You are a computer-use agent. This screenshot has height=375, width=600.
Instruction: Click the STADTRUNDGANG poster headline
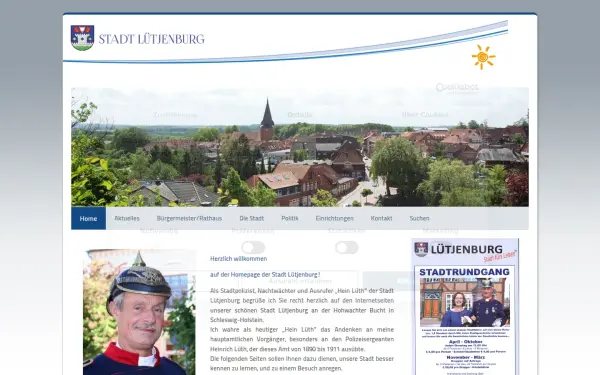click(x=464, y=272)
